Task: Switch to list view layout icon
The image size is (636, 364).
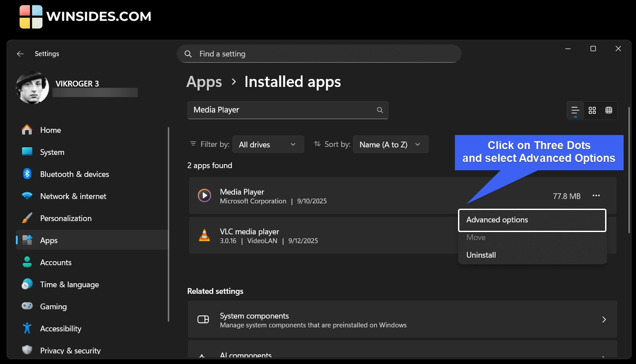Action: 575,110
